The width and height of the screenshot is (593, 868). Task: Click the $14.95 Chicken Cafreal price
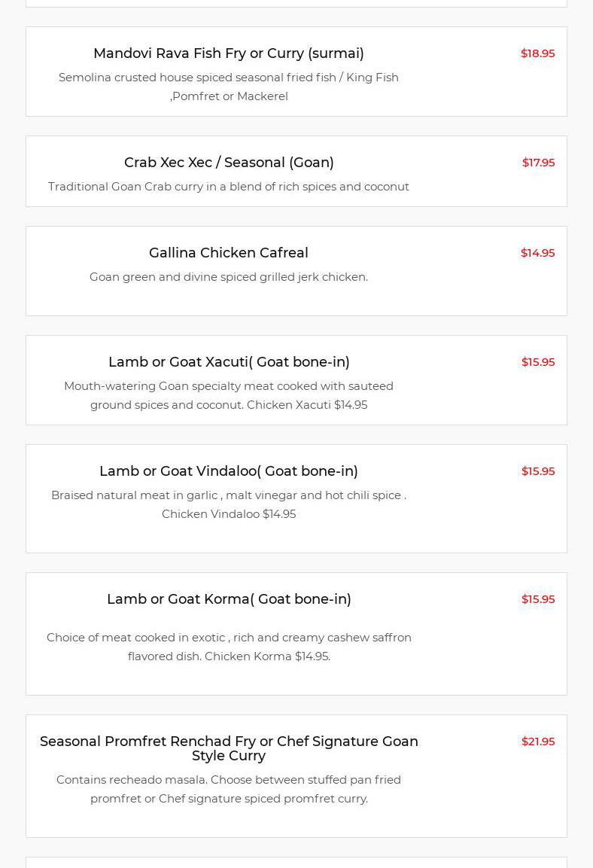(x=537, y=253)
